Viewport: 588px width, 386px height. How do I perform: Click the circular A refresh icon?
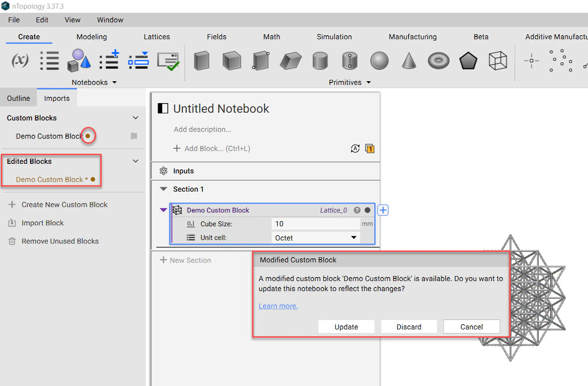click(x=355, y=148)
